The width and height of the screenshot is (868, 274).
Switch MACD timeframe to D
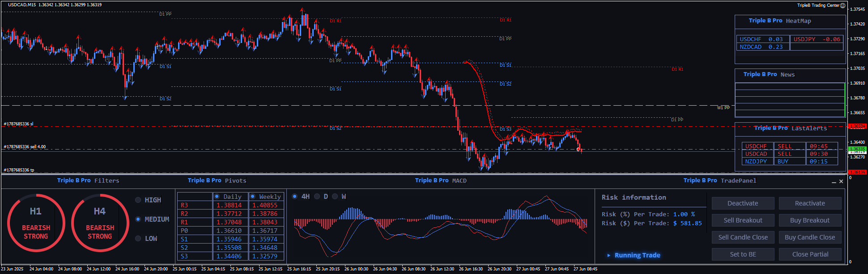tap(317, 197)
